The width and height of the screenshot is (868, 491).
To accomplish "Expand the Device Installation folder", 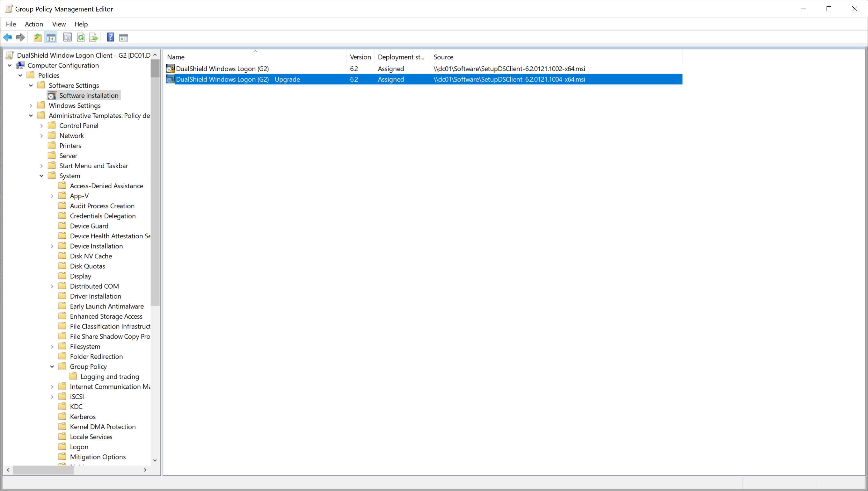I will coord(52,246).
